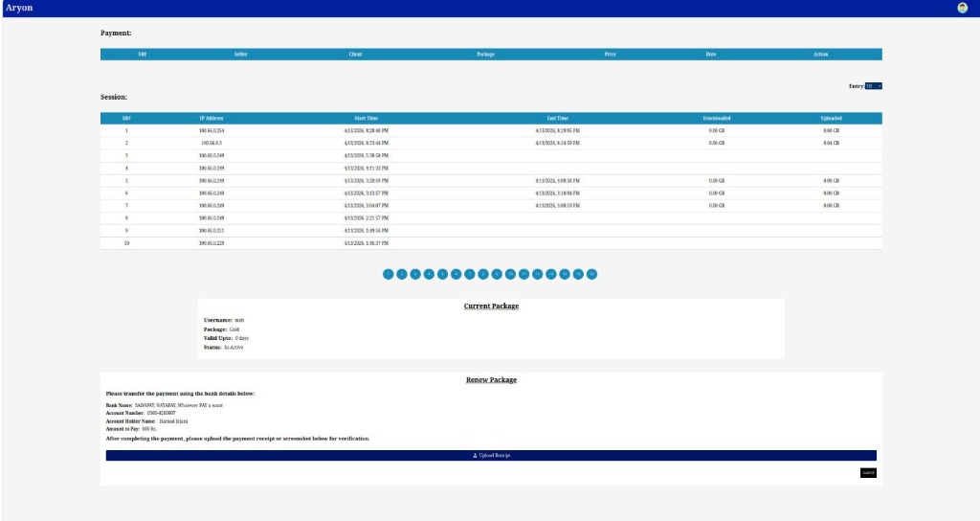Click the End Time column header
This screenshot has width=980, height=521.
point(558,118)
